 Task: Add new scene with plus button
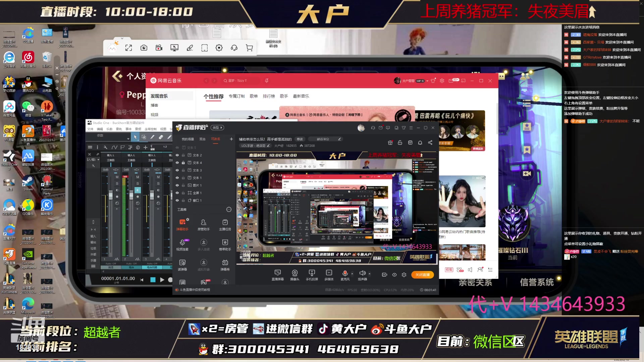tap(231, 139)
